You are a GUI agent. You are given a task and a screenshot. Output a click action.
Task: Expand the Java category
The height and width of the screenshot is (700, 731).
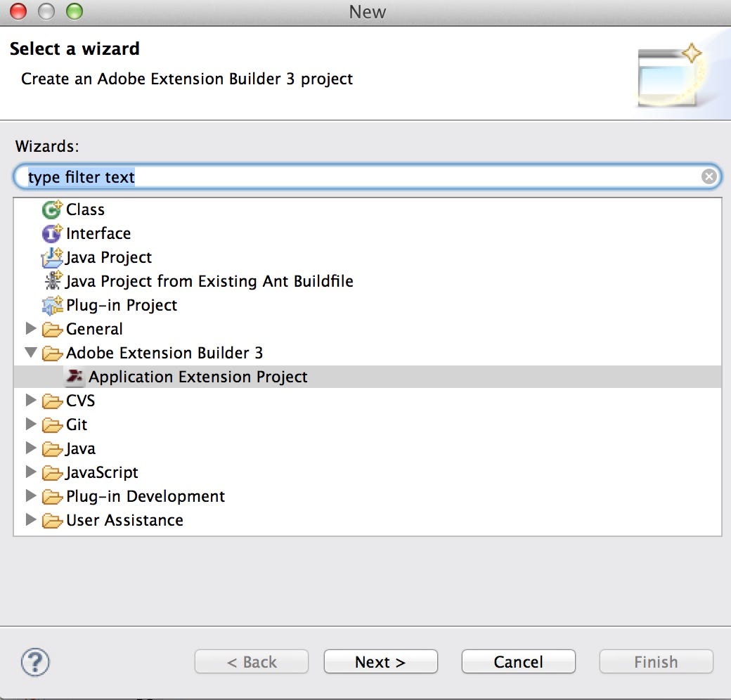(31, 448)
